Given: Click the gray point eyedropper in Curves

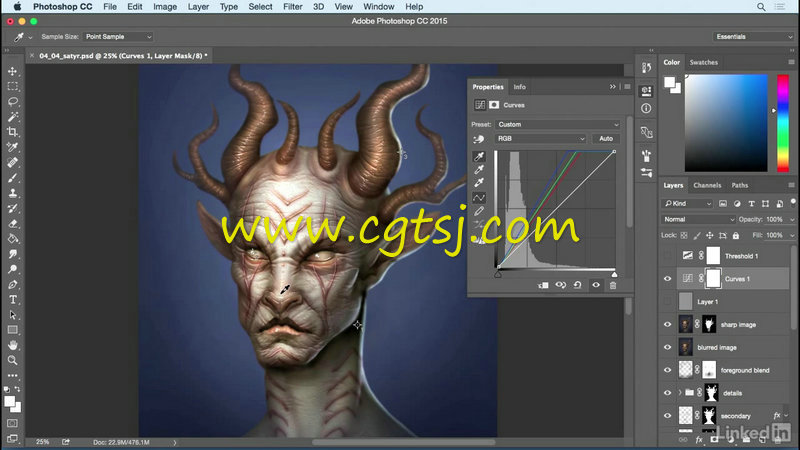Looking at the screenshot, I should (479, 169).
